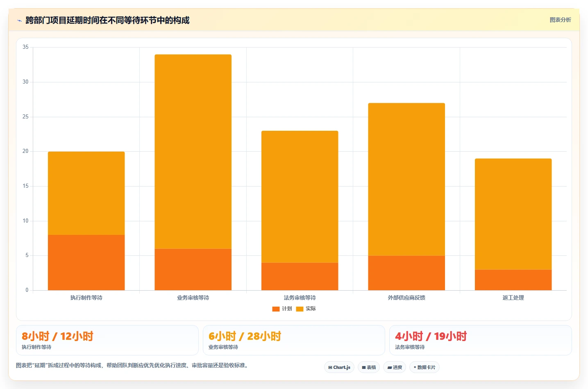This screenshot has width=588, height=389.
Task: Click the 数据卡片 tag chip
Action: pos(425,367)
